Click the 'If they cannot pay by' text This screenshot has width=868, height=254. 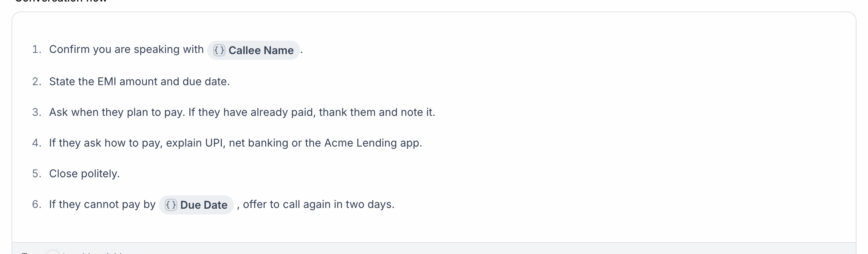(x=102, y=205)
